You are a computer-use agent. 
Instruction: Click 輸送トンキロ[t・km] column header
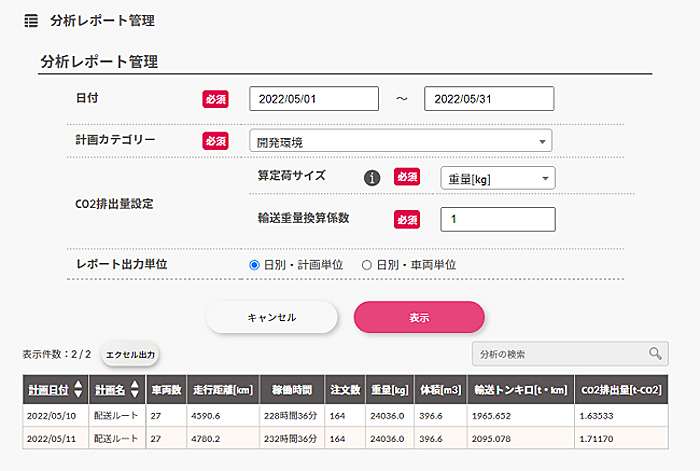pos(521,390)
